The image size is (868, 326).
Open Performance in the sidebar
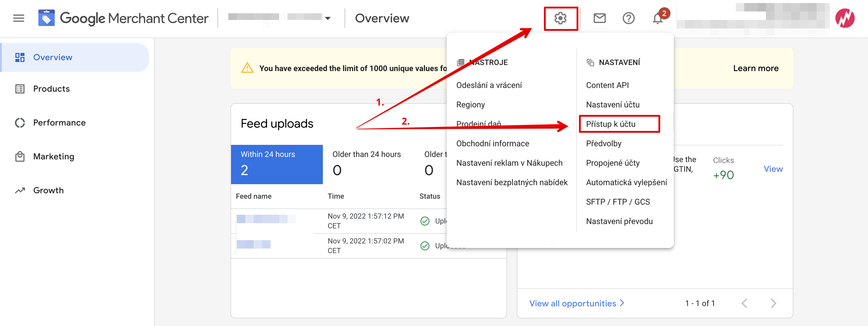point(59,122)
